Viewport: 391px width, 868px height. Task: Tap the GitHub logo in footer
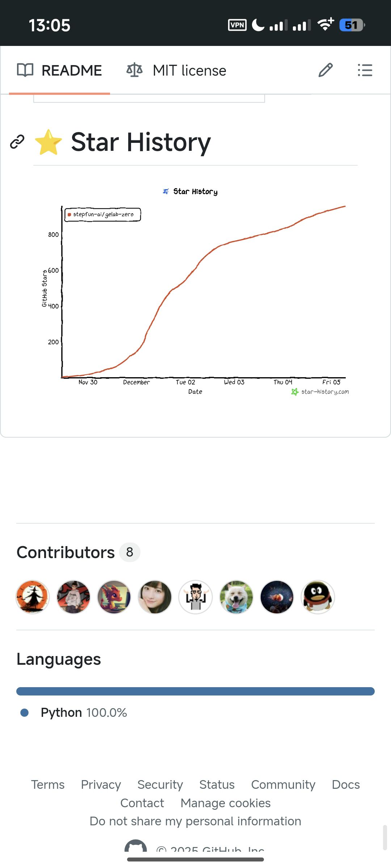[x=135, y=846]
